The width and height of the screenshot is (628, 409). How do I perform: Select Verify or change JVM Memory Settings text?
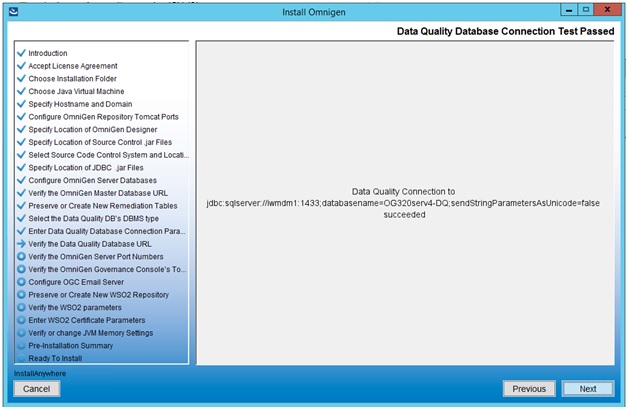91,333
